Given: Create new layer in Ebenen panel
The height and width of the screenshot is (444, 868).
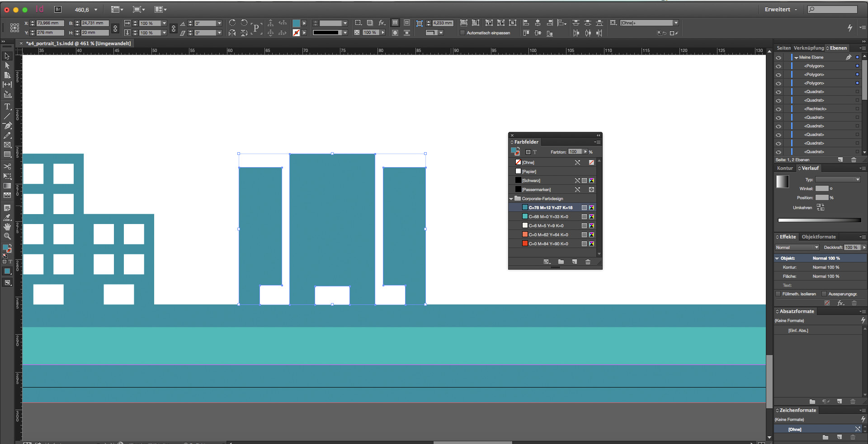Looking at the screenshot, I should pyautogui.click(x=840, y=160).
